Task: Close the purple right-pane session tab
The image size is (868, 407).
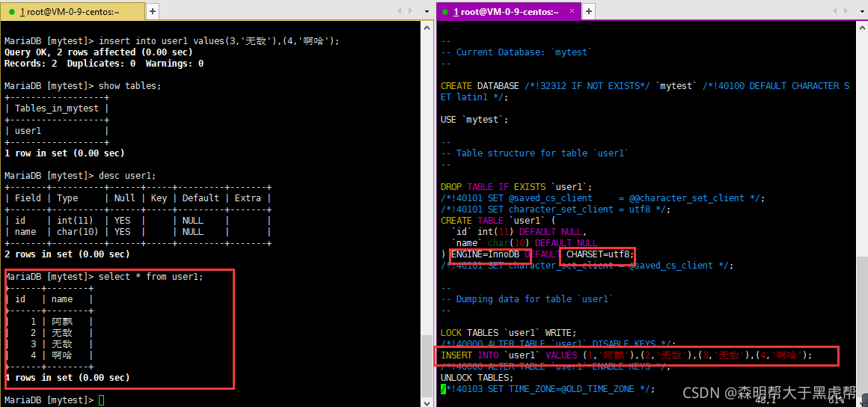Action: (572, 10)
